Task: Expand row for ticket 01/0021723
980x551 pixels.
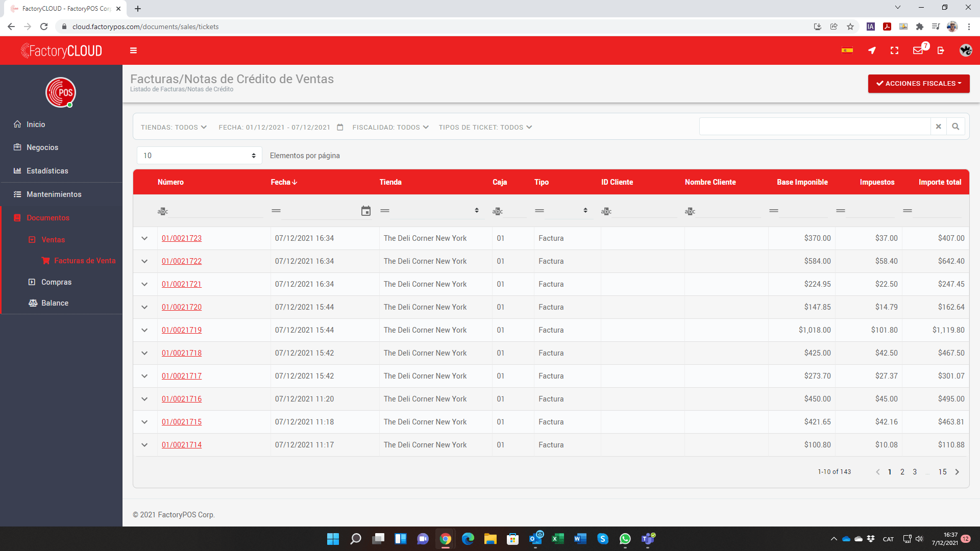Action: [x=144, y=238]
